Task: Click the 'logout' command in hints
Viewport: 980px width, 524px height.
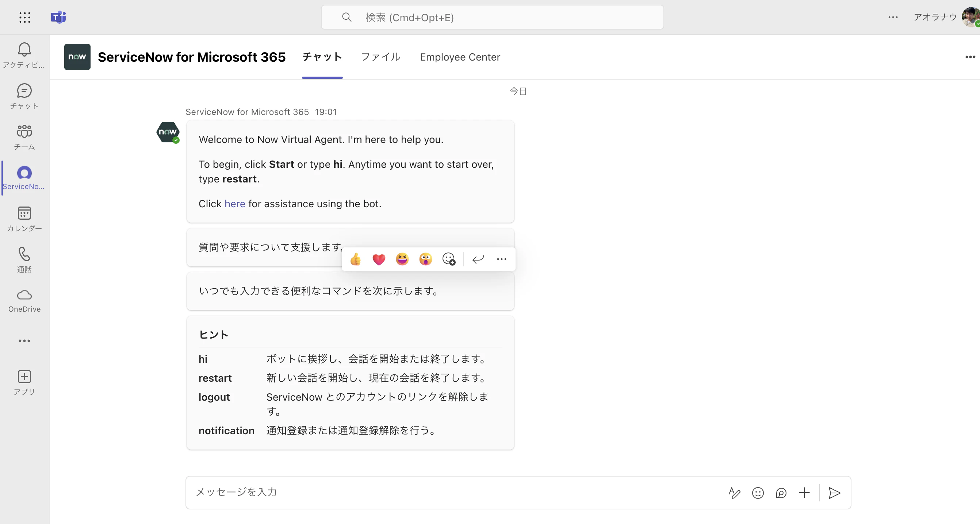Action: 214,397
